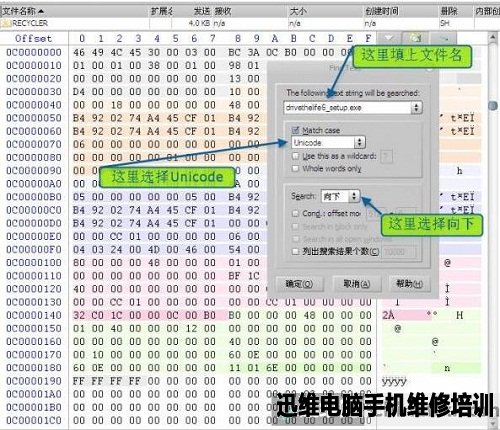The height and width of the screenshot is (430, 500).
Task: Check Whole words only option
Action: pyautogui.click(x=295, y=169)
